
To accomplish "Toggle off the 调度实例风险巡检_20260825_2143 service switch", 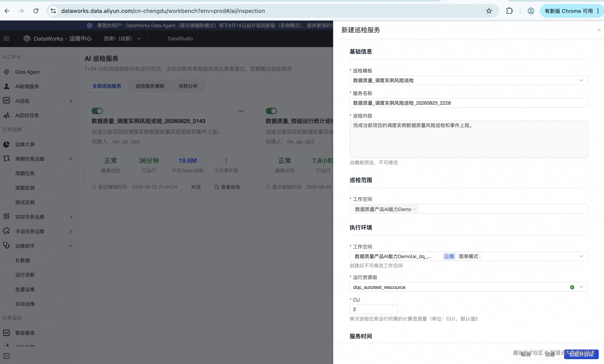I will click(x=97, y=111).
